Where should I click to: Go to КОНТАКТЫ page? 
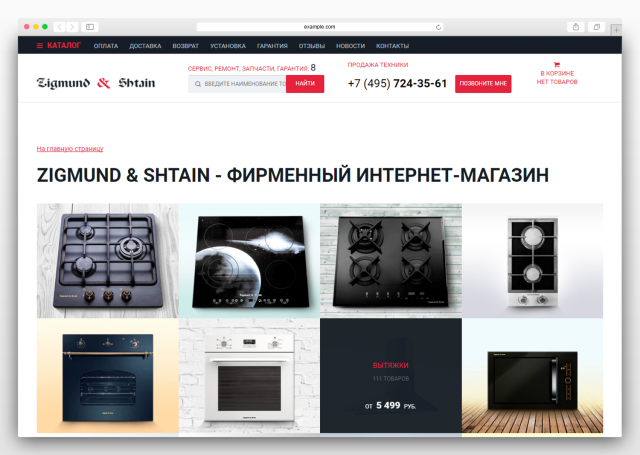pyautogui.click(x=392, y=46)
